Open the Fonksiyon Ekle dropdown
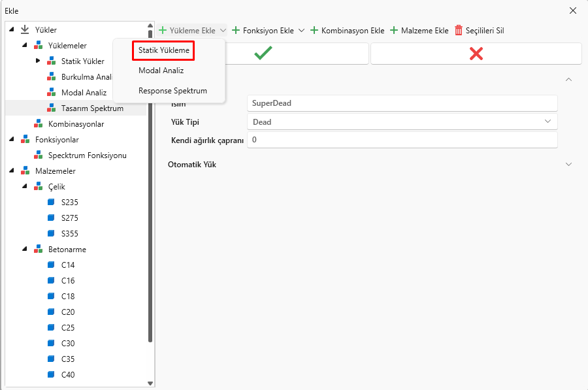The image size is (588, 390). (301, 30)
